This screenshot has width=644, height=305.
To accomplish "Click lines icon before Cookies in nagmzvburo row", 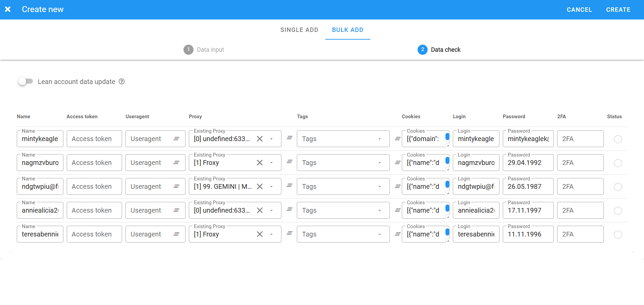I will 398,163.
